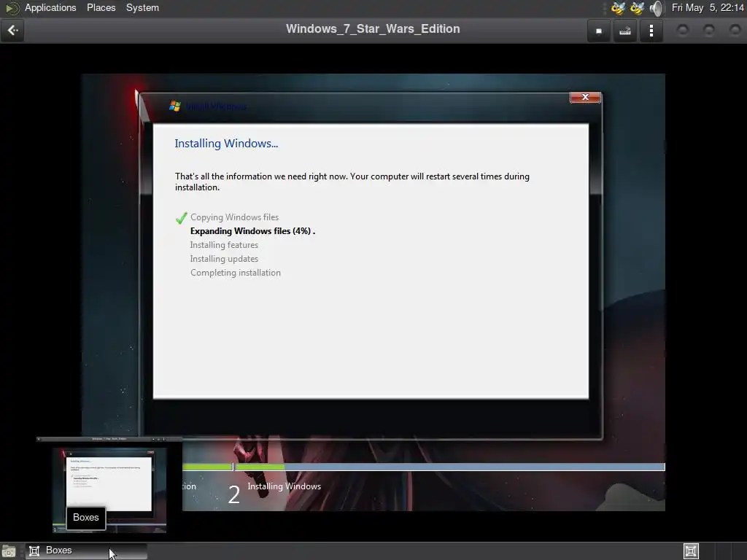Click the Applications menu logo icon
This screenshot has height=560, width=747.
coord(12,7)
